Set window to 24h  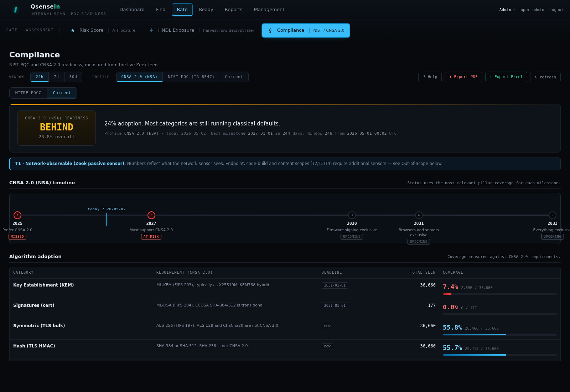point(40,77)
